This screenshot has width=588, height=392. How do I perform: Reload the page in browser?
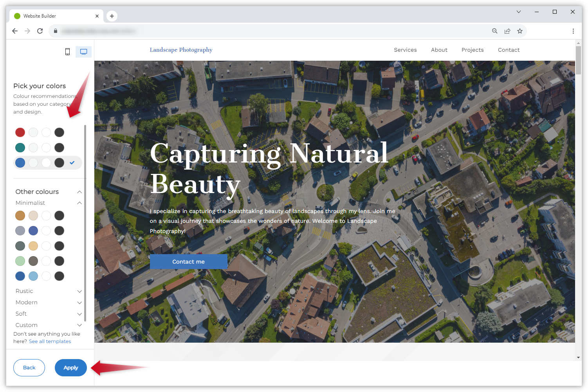40,31
